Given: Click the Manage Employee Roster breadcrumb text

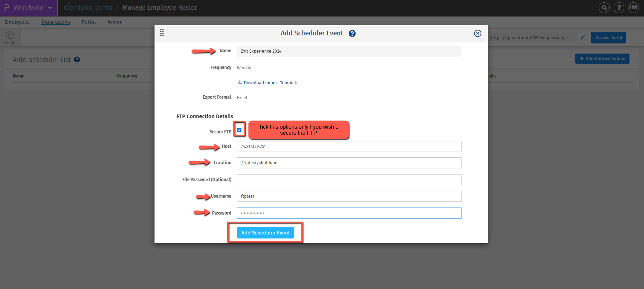Looking at the screenshot, I should (x=160, y=8).
